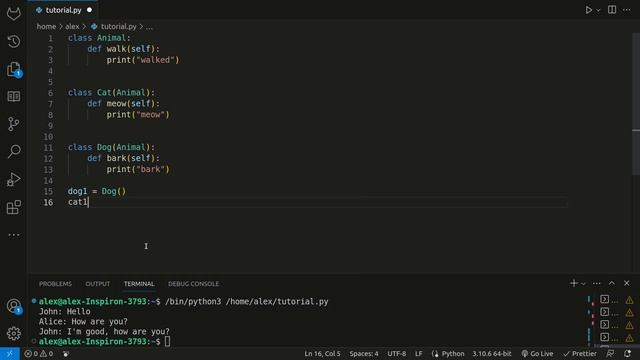Create a new terminal with plus icon
Viewport: 640px width, 360px height.
click(574, 283)
